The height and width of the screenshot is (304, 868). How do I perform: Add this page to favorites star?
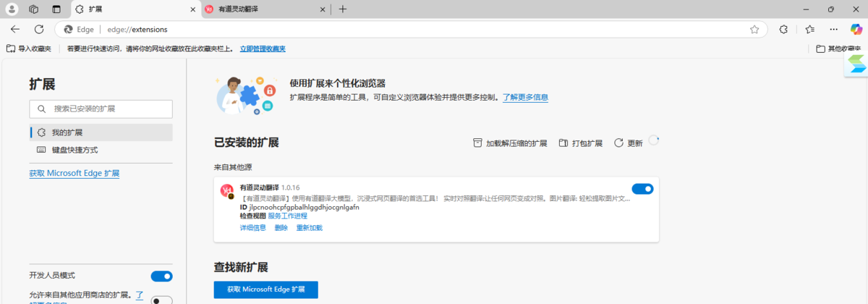click(x=754, y=30)
